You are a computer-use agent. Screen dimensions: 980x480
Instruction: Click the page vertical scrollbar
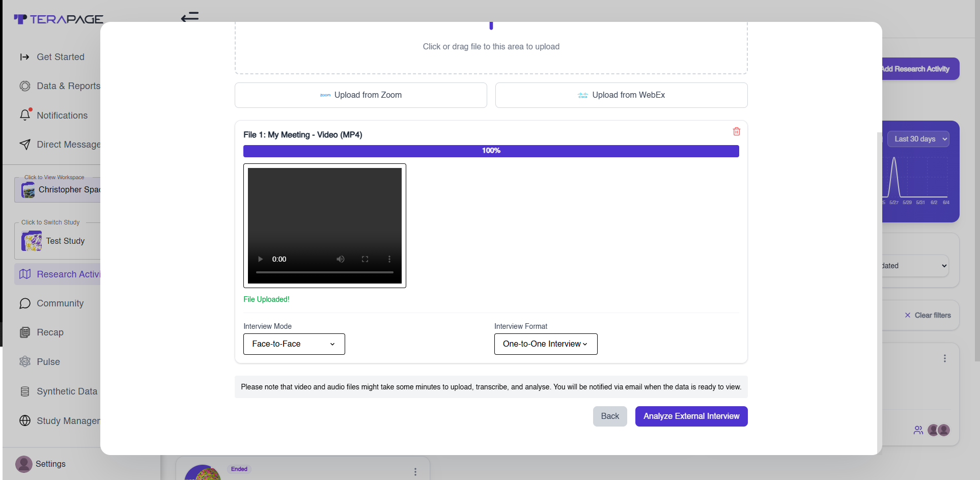point(977,181)
